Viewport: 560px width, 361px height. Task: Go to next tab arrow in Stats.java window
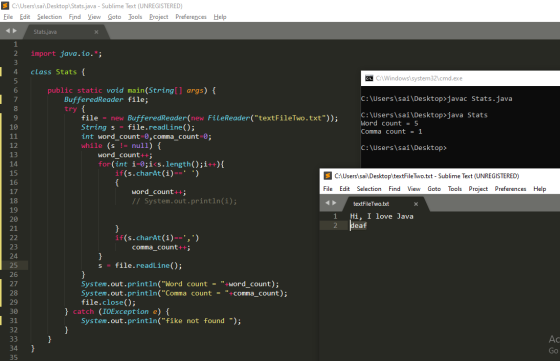(15, 31)
